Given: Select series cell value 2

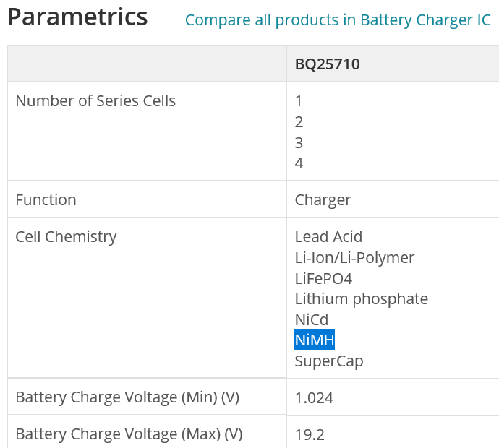Looking at the screenshot, I should pos(299,122).
